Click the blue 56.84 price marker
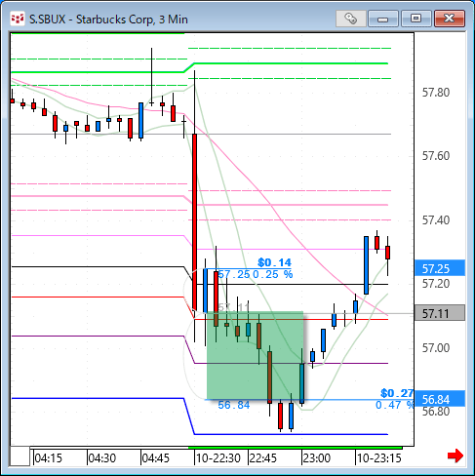Screen dimensions: 475x476 pyautogui.click(x=440, y=399)
